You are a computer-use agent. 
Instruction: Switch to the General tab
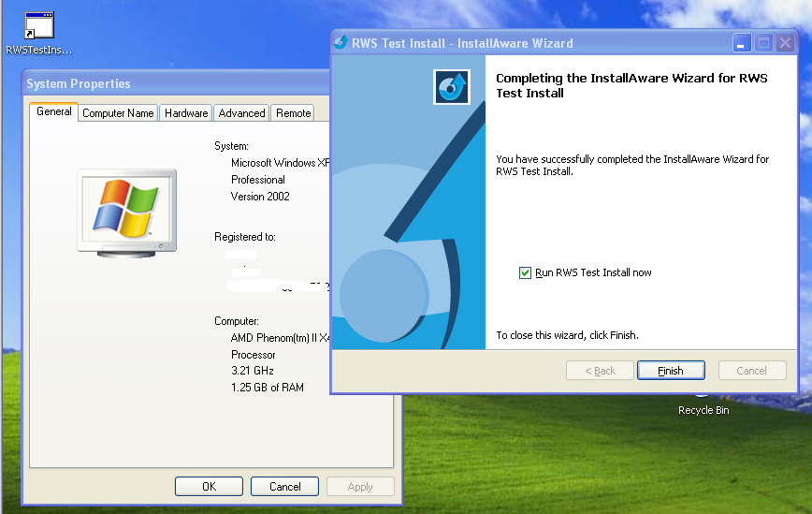[54, 112]
